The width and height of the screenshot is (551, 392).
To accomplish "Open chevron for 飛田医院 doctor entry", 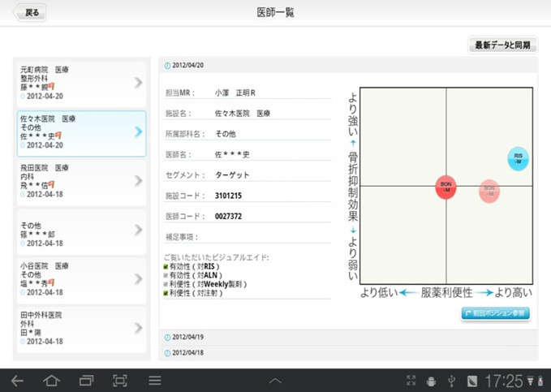I will [x=139, y=181].
